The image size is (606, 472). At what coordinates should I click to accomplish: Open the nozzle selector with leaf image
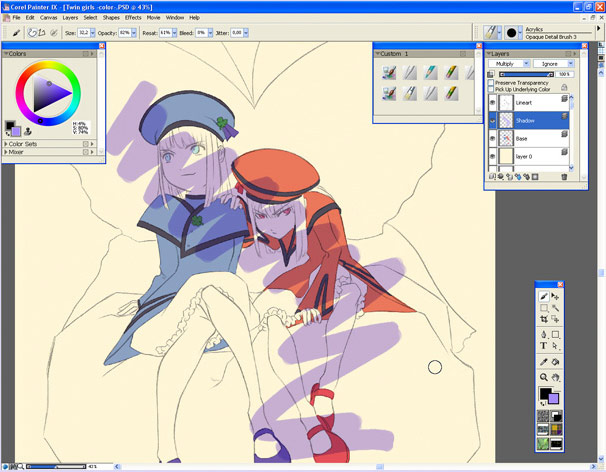click(x=543, y=443)
